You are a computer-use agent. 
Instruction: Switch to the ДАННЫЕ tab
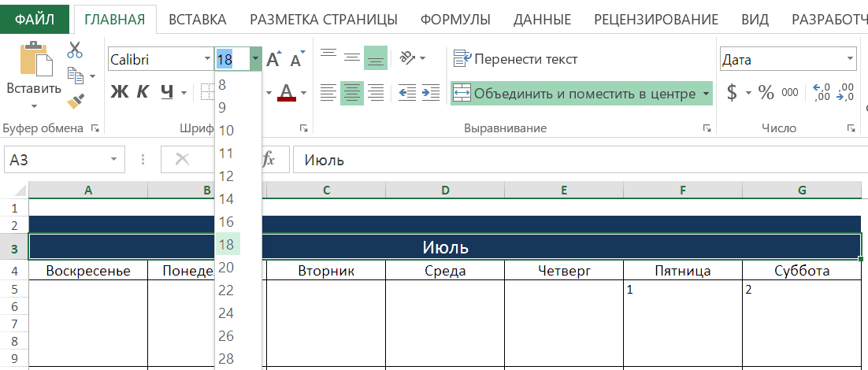(543, 20)
